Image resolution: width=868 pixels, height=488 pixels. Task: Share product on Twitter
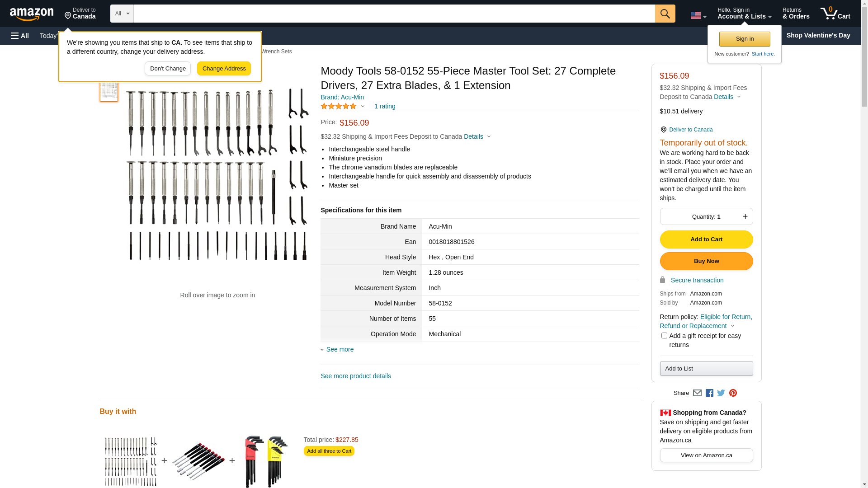(x=721, y=393)
